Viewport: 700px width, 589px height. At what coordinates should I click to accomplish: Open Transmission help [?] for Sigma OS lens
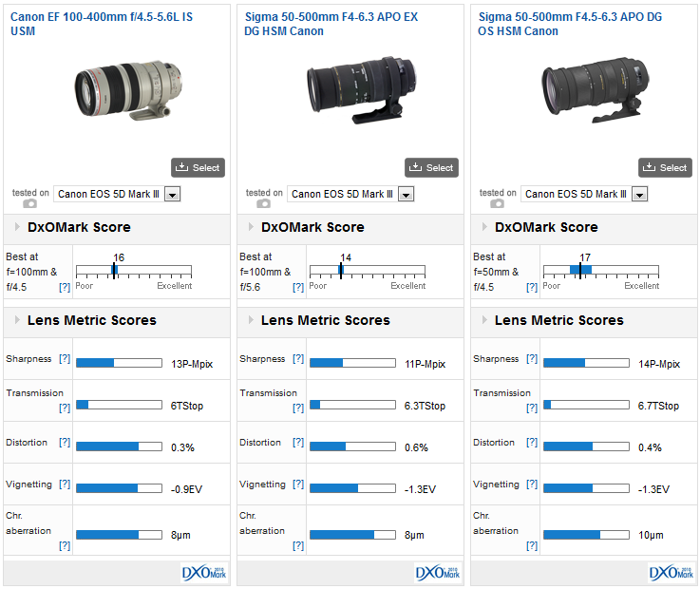pyautogui.click(x=532, y=408)
